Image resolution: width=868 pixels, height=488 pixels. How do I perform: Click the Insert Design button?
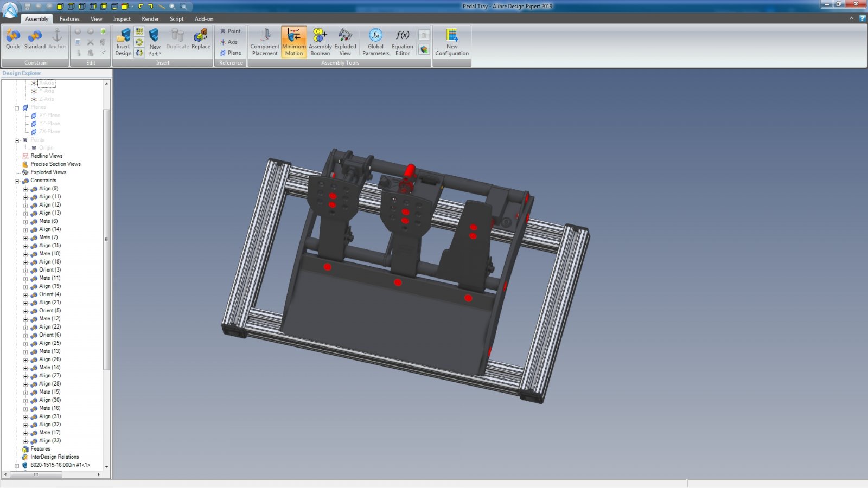point(123,42)
